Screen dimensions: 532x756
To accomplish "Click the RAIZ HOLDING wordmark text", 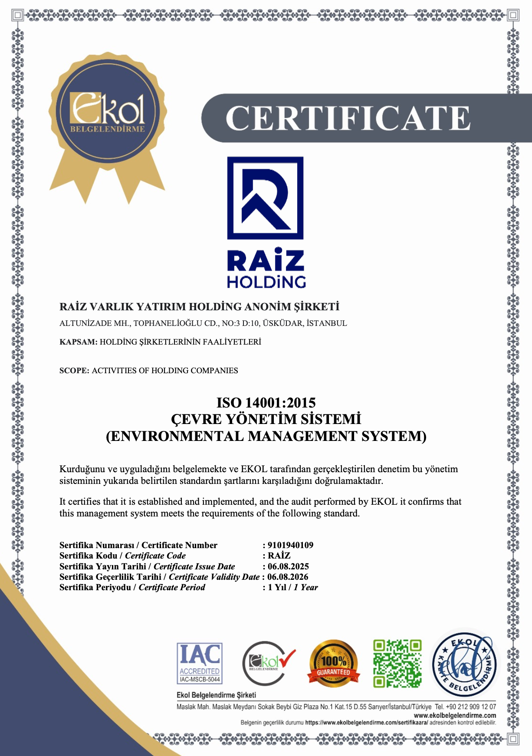I will pos(266,269).
